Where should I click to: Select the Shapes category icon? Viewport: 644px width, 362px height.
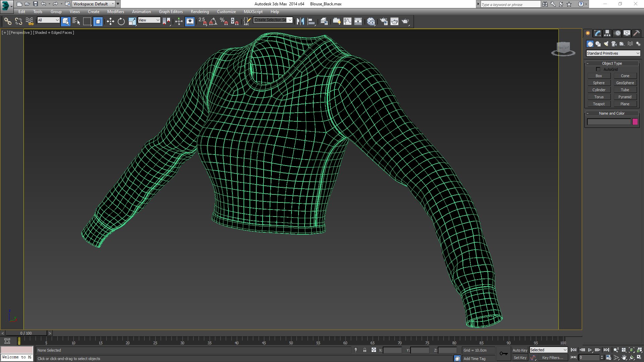pos(598,44)
